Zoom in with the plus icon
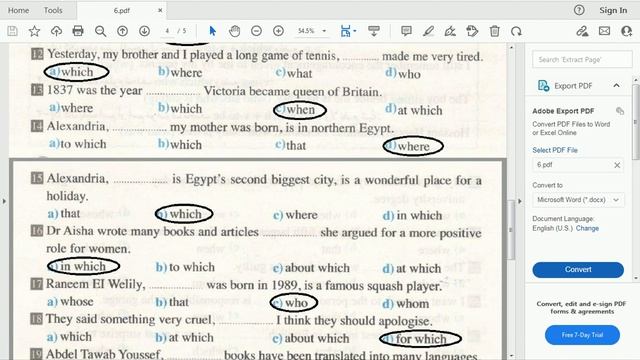 pyautogui.click(x=278, y=31)
